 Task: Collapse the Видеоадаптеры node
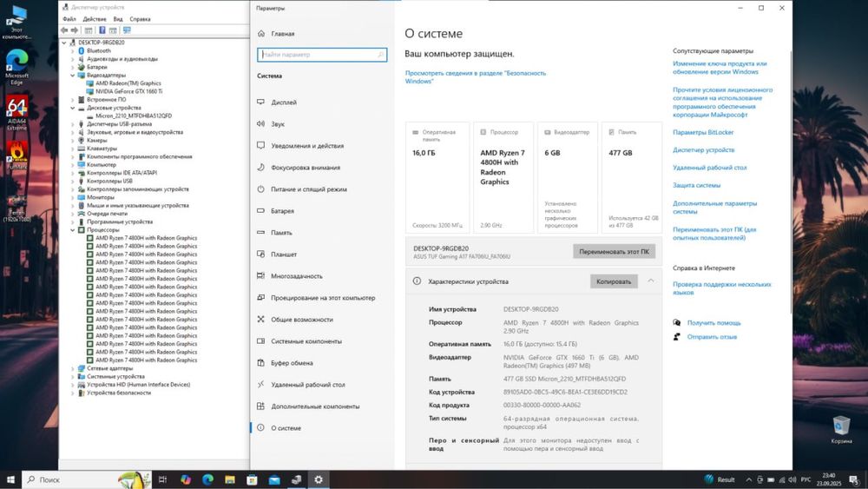tap(73, 75)
